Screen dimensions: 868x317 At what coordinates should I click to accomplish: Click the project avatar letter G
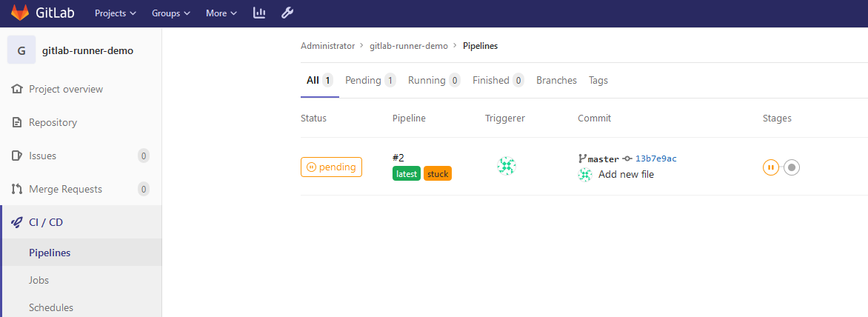(x=21, y=50)
